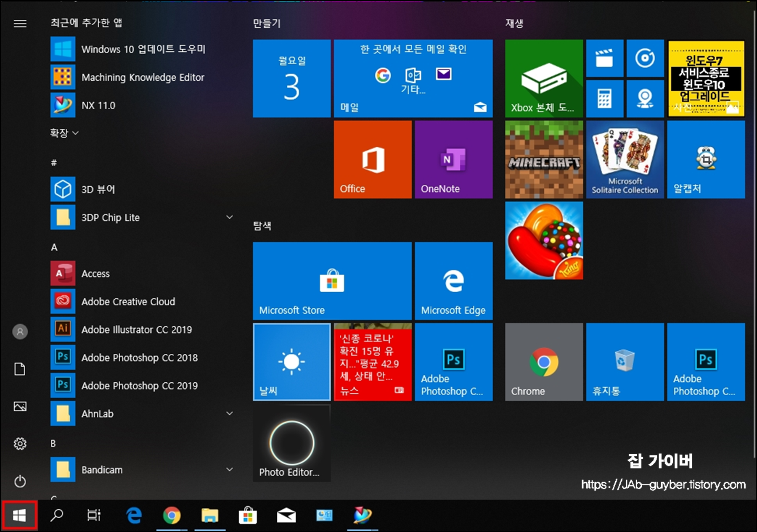The width and height of the screenshot is (757, 532).
Task: Open Microsoft Store from the taskbar
Action: click(248, 515)
